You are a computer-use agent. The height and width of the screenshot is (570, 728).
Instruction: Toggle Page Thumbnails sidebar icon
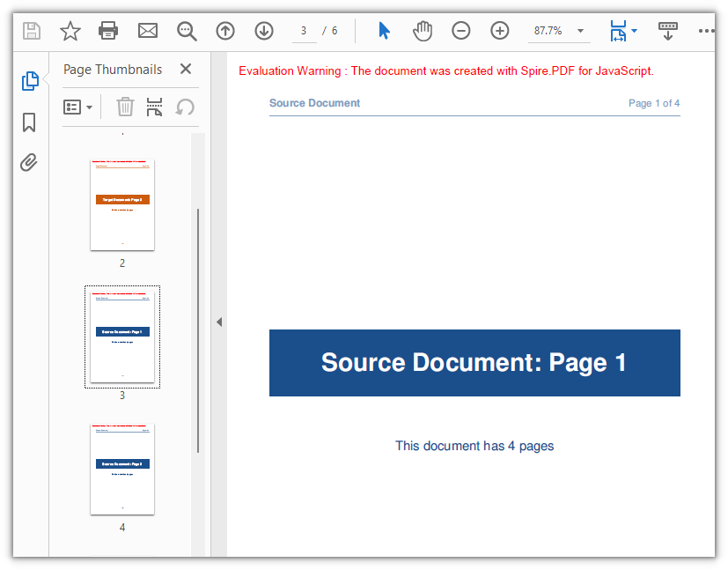coord(30,81)
